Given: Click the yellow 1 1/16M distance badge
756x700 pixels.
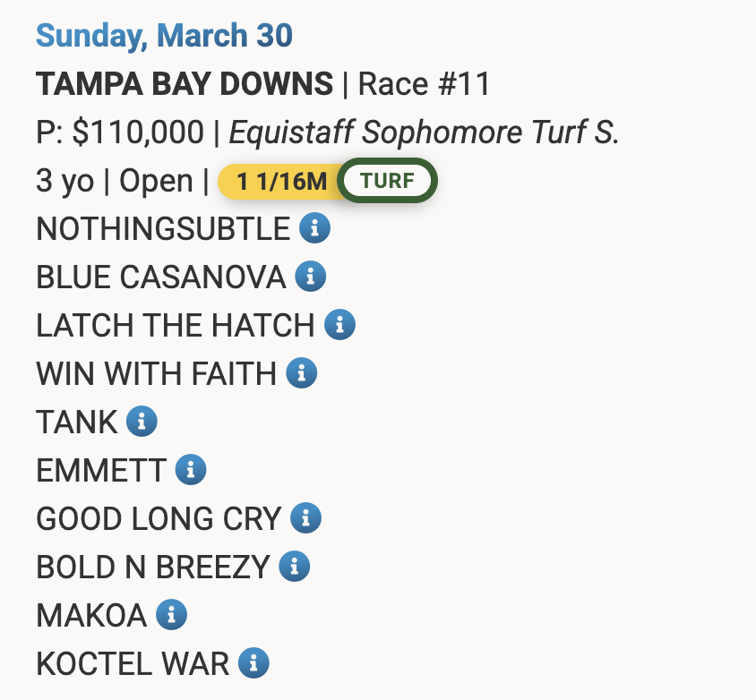Looking at the screenshot, I should click(281, 182).
